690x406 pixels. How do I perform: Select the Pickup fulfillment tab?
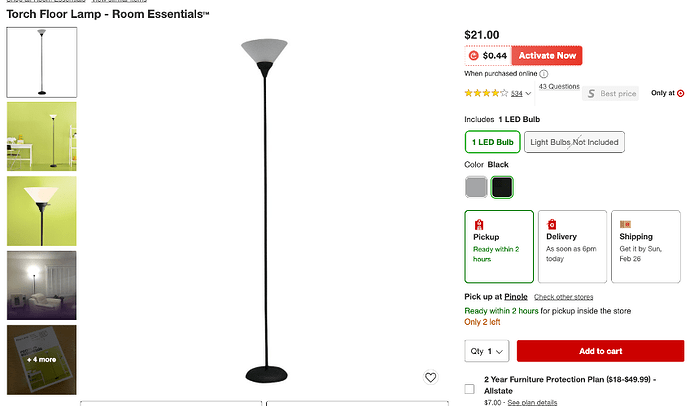coord(498,246)
